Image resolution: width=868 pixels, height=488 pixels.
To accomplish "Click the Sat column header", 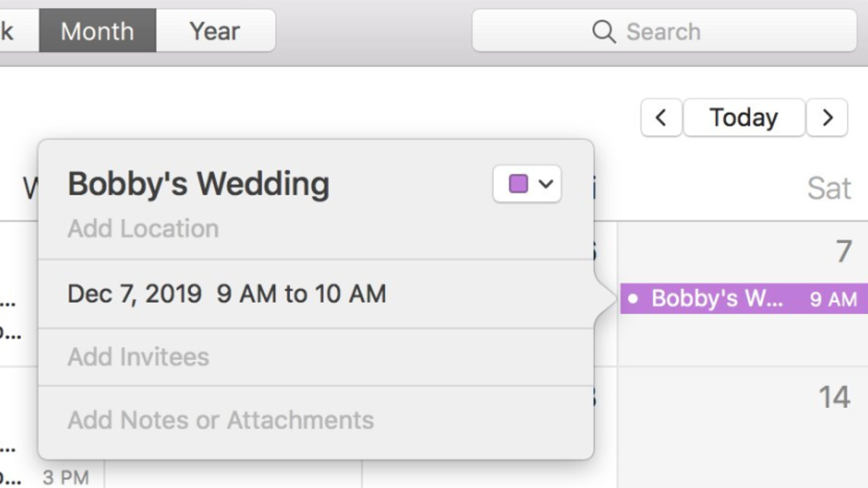I will (829, 189).
